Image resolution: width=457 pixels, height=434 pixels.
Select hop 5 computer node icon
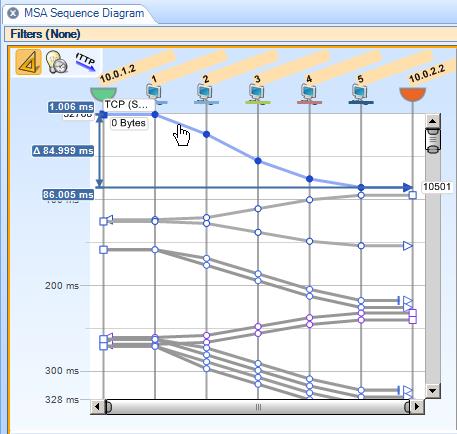361,93
